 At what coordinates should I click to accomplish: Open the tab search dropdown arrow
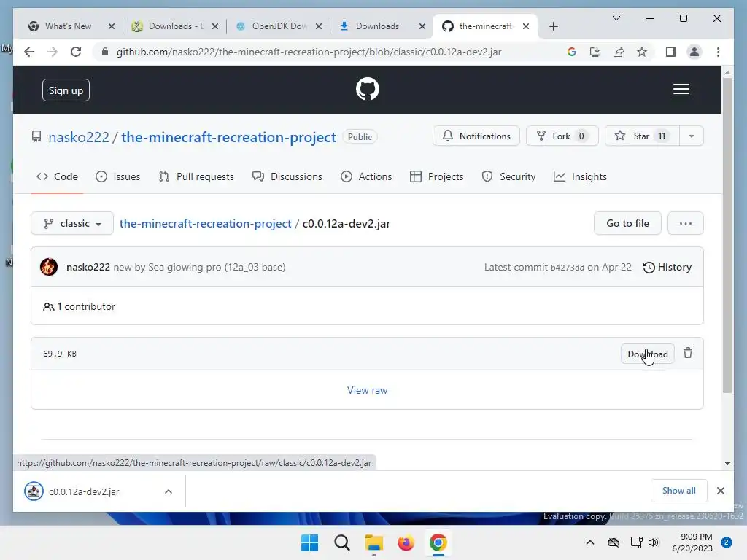coord(616,18)
